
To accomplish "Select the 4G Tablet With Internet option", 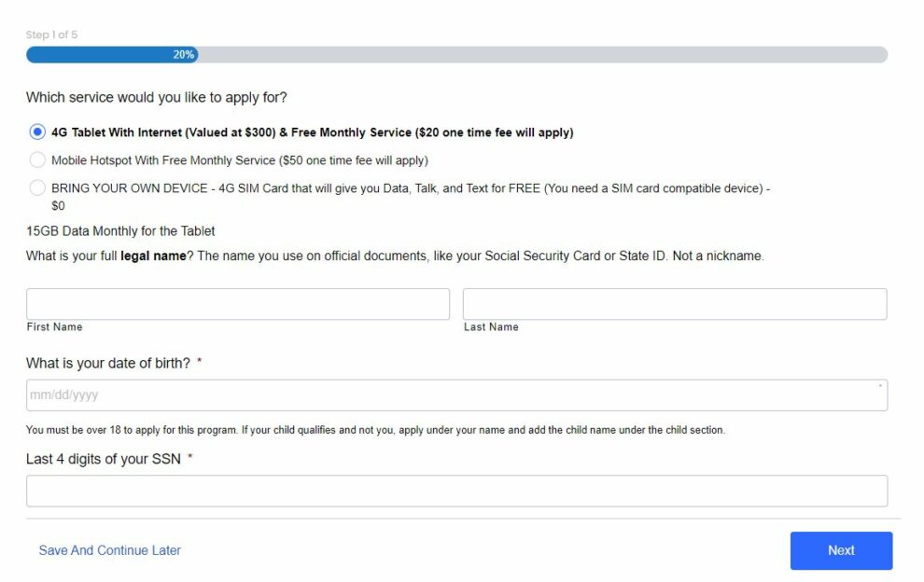I will coord(37,132).
